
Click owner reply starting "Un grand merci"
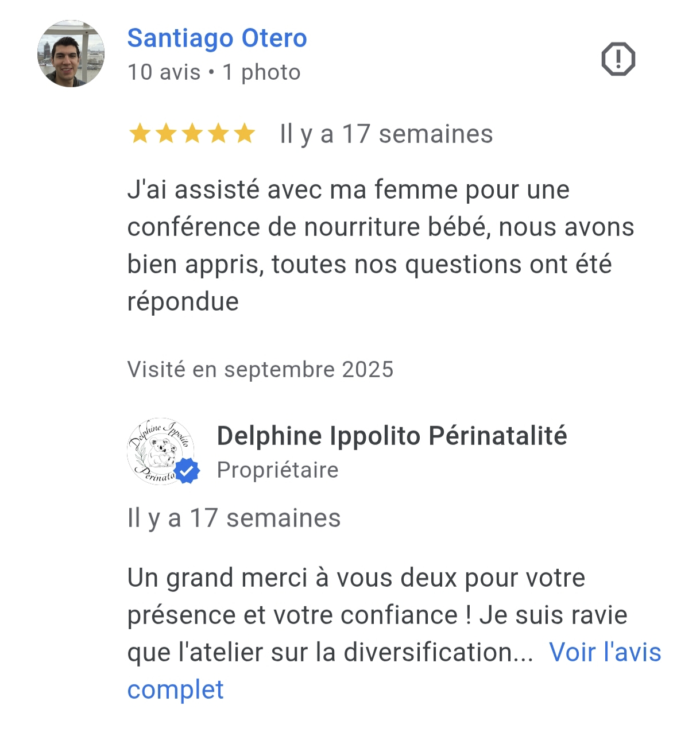click(x=356, y=597)
